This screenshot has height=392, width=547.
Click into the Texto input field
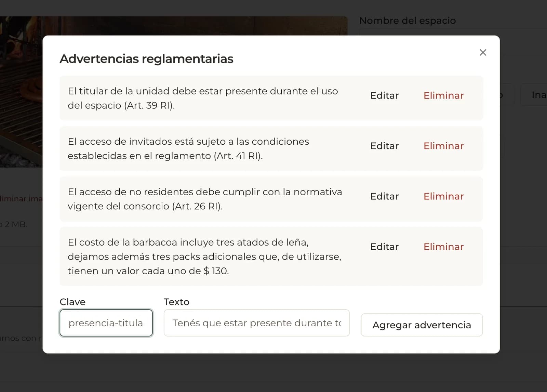click(x=256, y=323)
